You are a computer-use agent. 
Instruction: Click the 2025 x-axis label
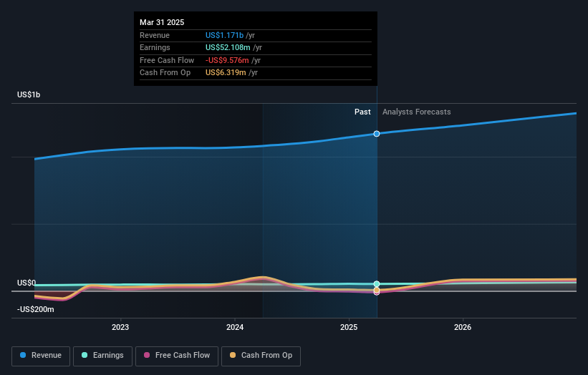click(x=349, y=328)
